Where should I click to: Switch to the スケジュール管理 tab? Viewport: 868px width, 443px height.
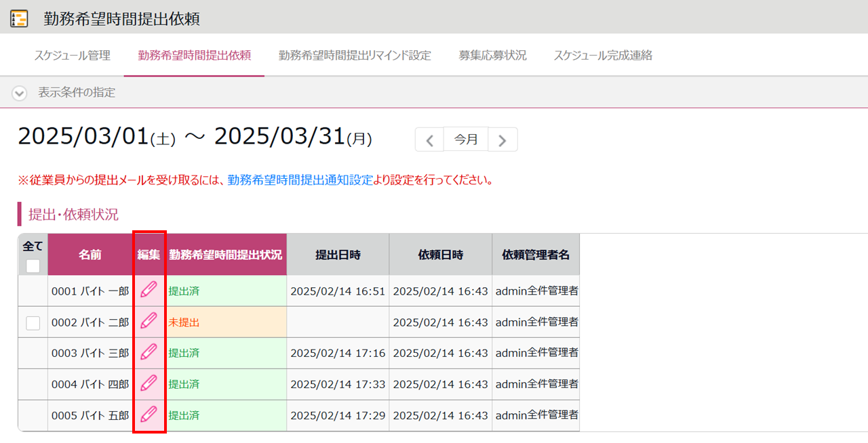72,56
